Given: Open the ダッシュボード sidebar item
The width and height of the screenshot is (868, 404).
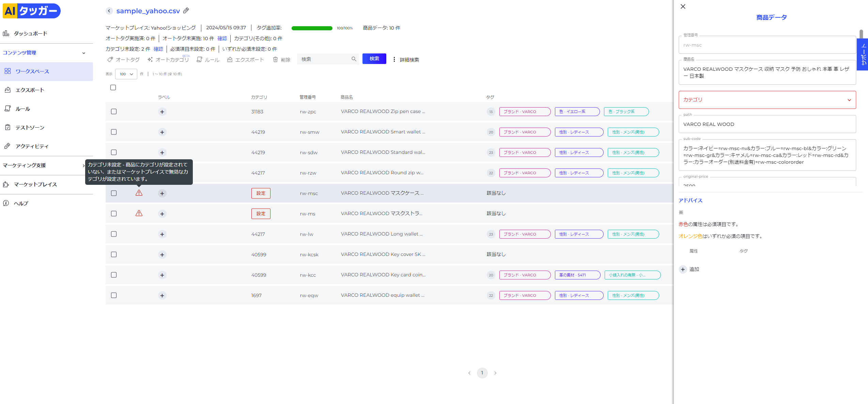Looking at the screenshot, I should [31, 33].
